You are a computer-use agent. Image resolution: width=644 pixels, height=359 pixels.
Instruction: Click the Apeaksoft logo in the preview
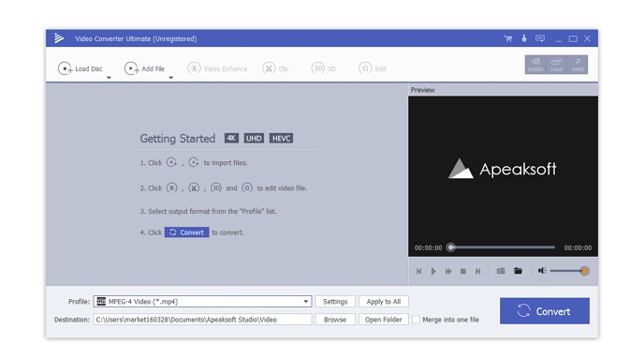coord(503,169)
